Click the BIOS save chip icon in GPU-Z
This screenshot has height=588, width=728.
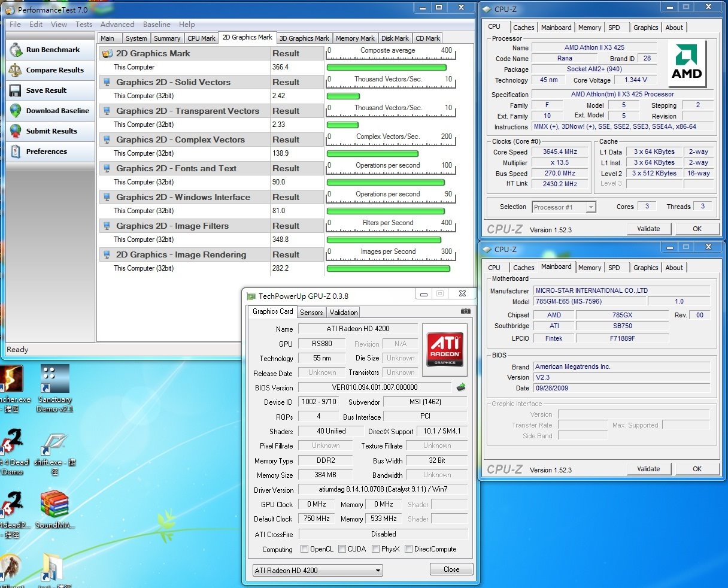[461, 387]
